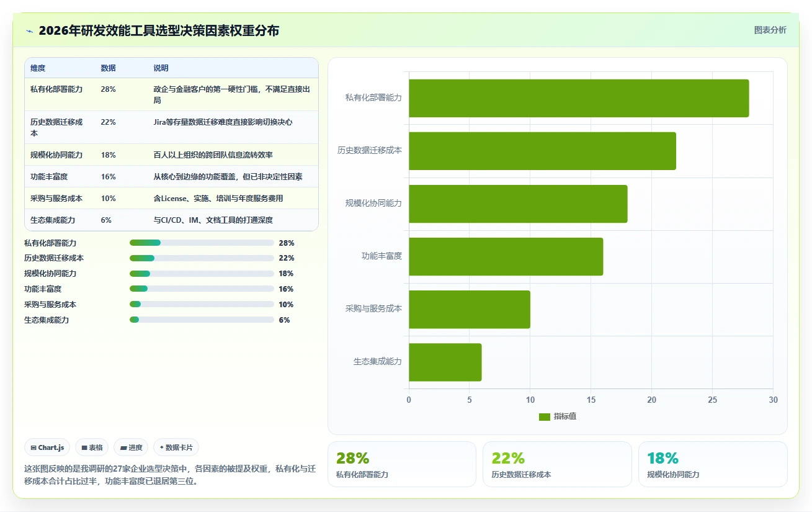Click the 16% value beside the progress bar
This screenshot has width=812, height=512.
(286, 289)
